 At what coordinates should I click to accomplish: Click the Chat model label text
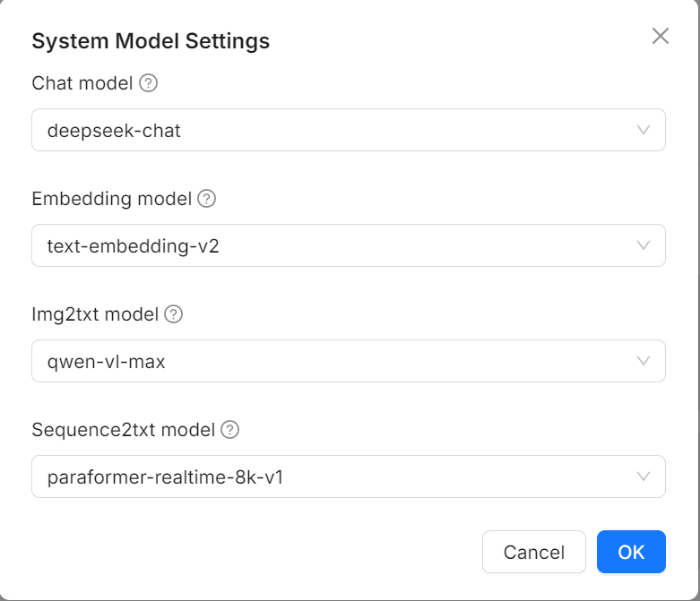coord(82,83)
